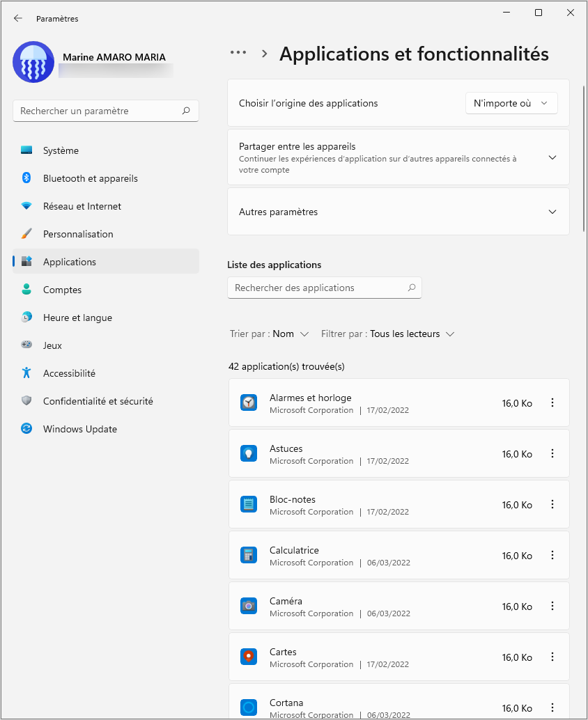Image resolution: width=588 pixels, height=720 pixels.
Task: Click the Alarmes et horloge app icon
Action: pos(249,402)
